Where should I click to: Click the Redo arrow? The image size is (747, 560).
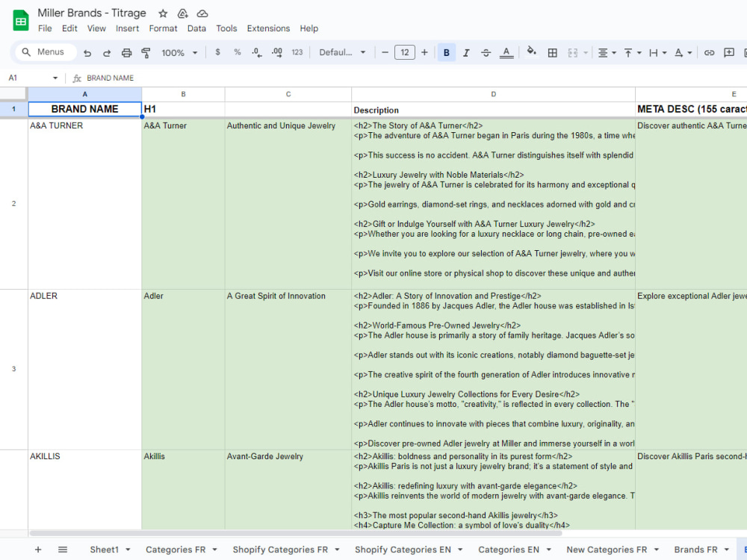pyautogui.click(x=107, y=52)
